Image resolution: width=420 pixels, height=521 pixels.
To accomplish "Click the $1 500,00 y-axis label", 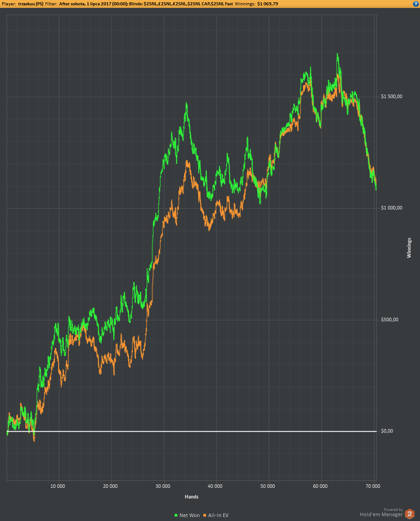I will coord(392,96).
